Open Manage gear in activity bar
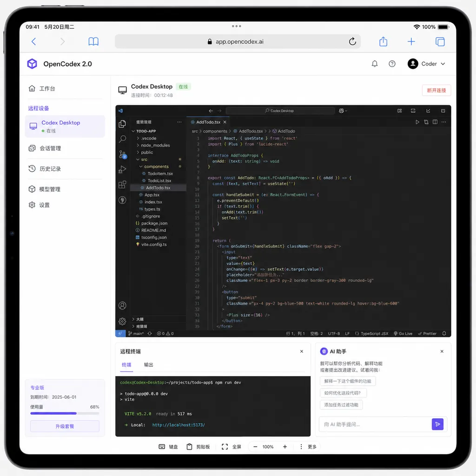476x476 pixels. pyautogui.click(x=122, y=321)
